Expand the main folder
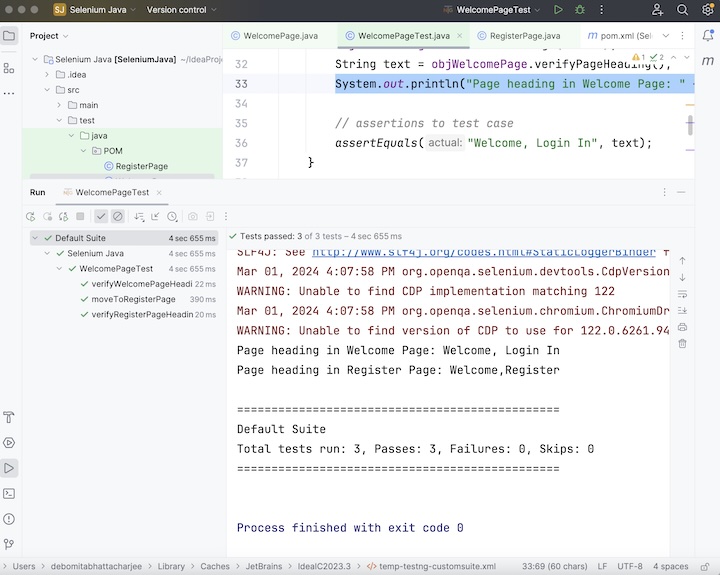This screenshot has height=575, width=720. tap(59, 105)
